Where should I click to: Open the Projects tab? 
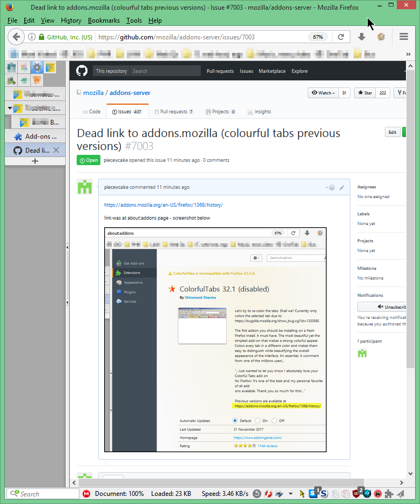click(221, 112)
